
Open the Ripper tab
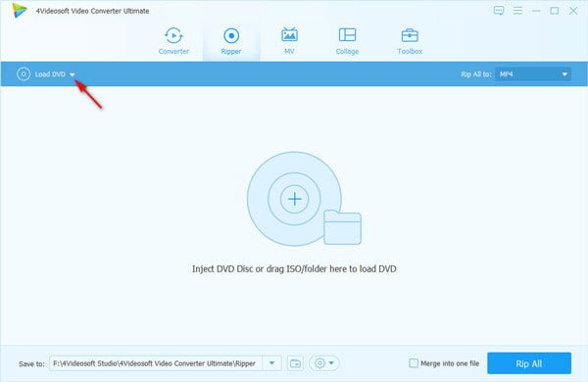click(x=231, y=41)
